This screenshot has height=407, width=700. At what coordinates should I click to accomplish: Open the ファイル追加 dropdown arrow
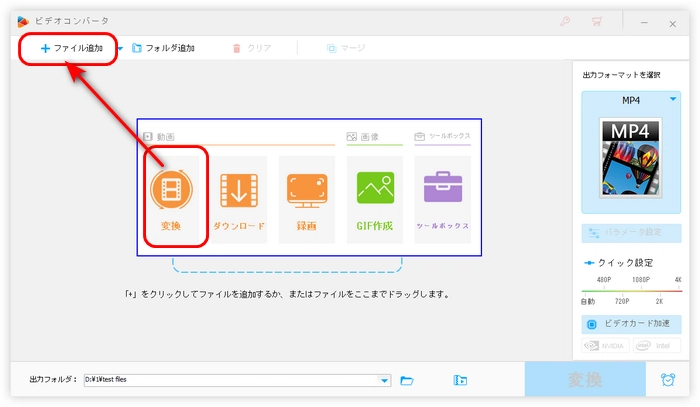(x=121, y=48)
